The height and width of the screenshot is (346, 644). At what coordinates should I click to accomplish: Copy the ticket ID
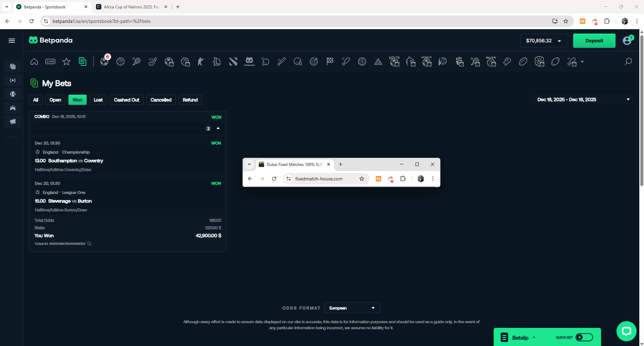coord(89,244)
